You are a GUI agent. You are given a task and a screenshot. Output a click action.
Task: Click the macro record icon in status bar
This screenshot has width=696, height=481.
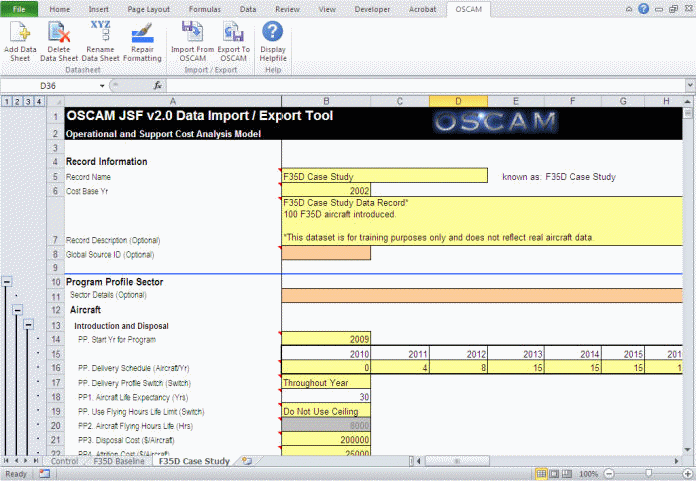44,474
